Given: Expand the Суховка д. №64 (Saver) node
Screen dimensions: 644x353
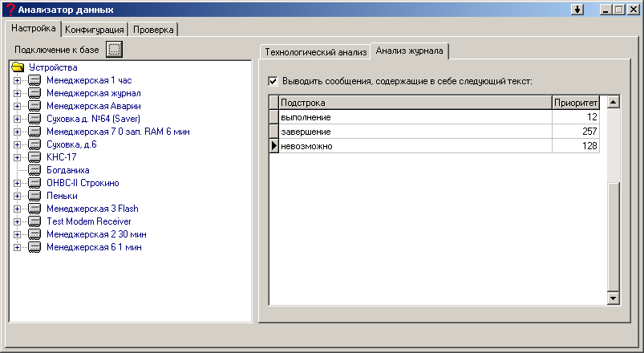Looking at the screenshot, I should [x=17, y=120].
